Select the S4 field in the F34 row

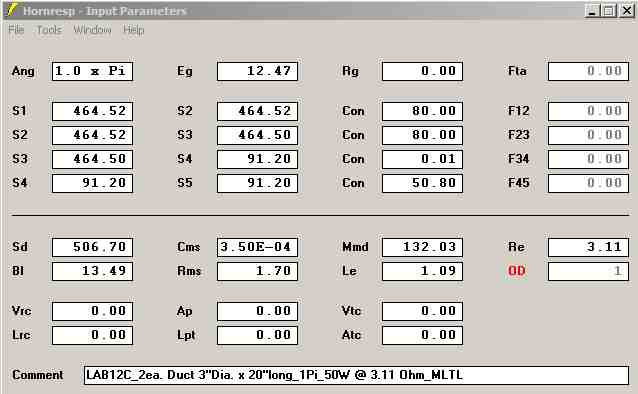257,159
